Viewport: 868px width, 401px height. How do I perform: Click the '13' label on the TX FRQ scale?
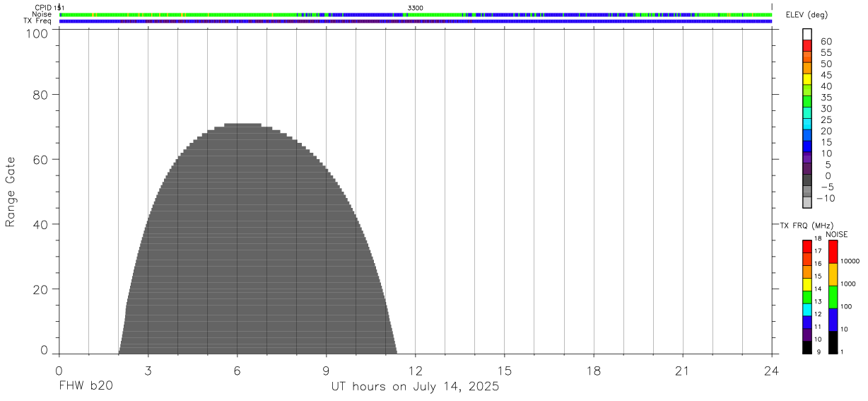click(817, 302)
